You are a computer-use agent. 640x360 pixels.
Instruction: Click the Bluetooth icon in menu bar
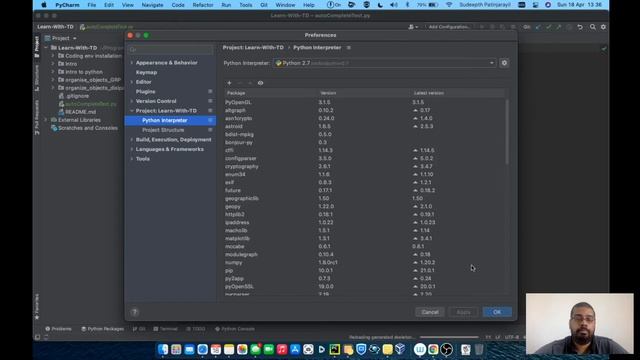click(407, 5)
